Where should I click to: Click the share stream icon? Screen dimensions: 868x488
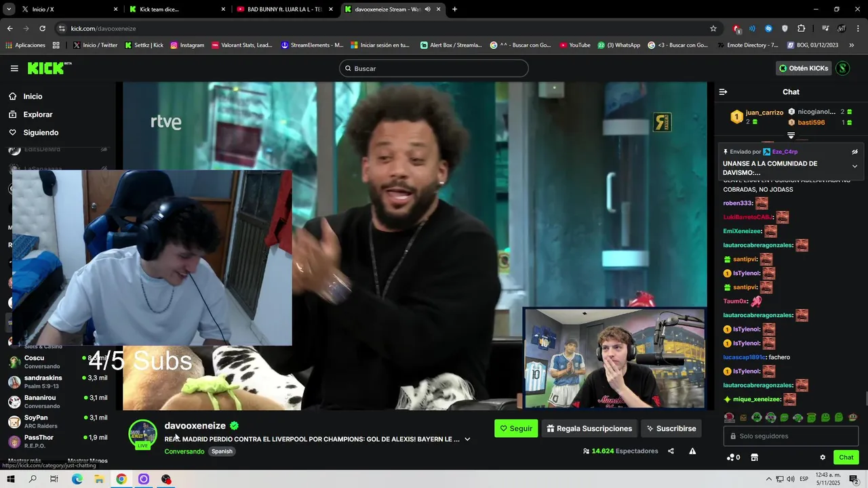click(x=671, y=451)
